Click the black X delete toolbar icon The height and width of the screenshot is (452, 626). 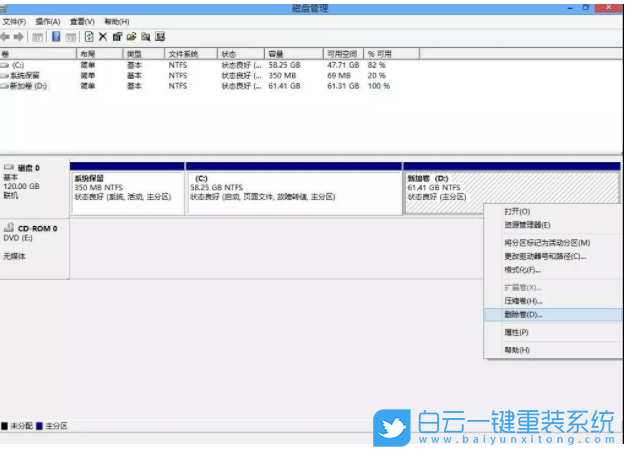point(102,36)
